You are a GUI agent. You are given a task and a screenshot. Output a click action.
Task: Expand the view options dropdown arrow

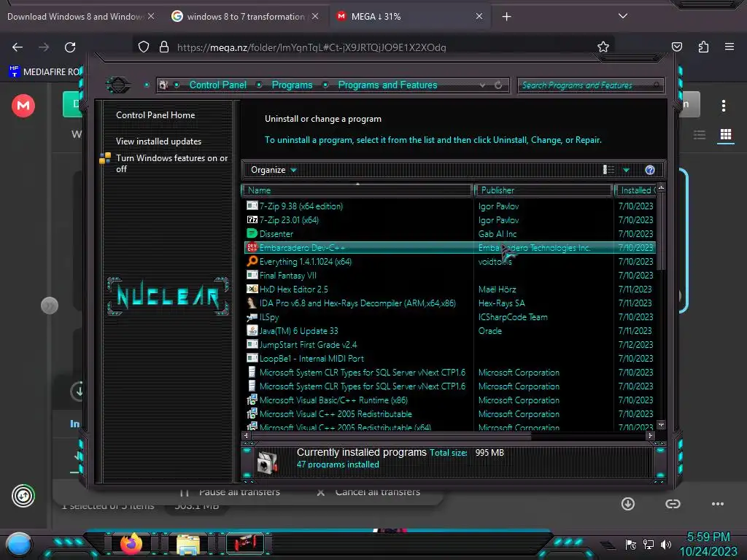[x=626, y=170]
